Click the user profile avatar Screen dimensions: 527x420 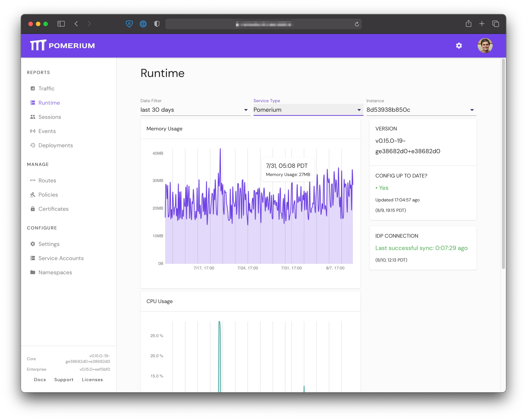pyautogui.click(x=486, y=46)
